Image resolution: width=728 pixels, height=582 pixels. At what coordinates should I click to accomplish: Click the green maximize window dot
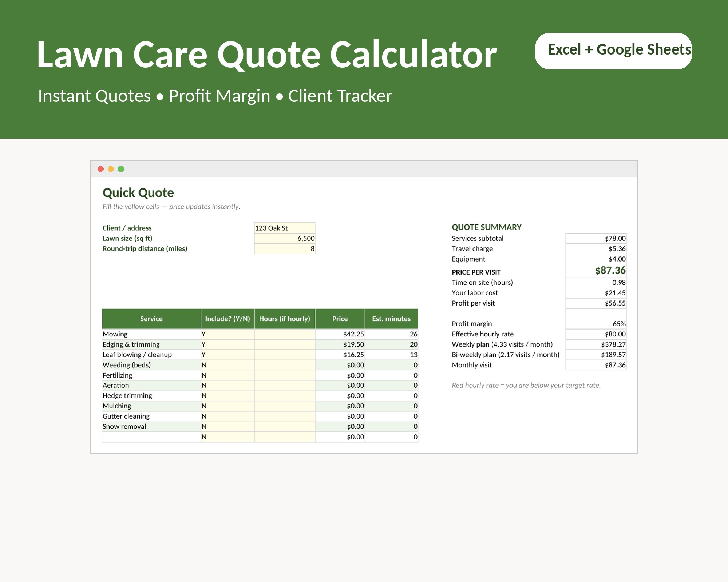pos(121,169)
